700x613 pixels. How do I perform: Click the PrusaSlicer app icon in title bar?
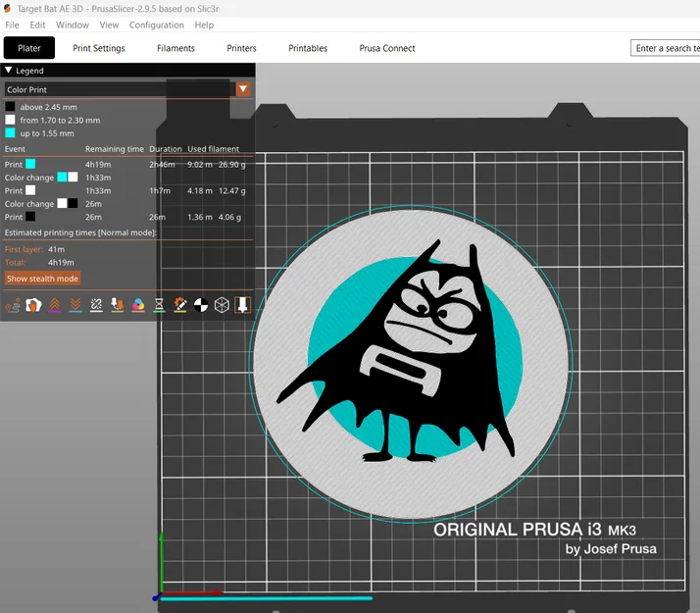click(x=7, y=9)
